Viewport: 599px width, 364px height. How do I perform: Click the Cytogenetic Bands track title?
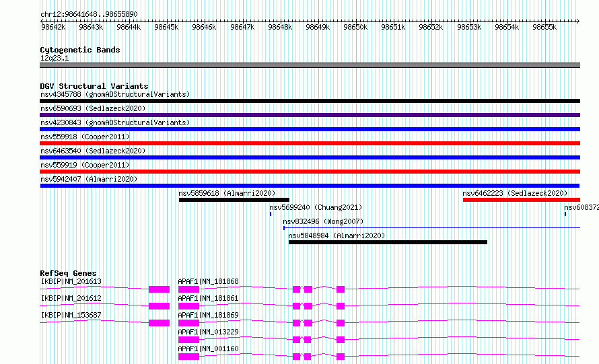coord(80,50)
